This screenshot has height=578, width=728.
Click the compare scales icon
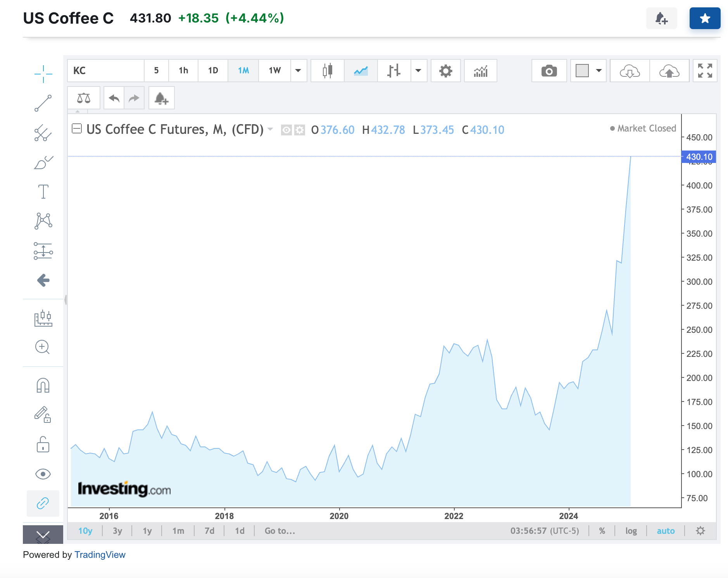pos(83,98)
